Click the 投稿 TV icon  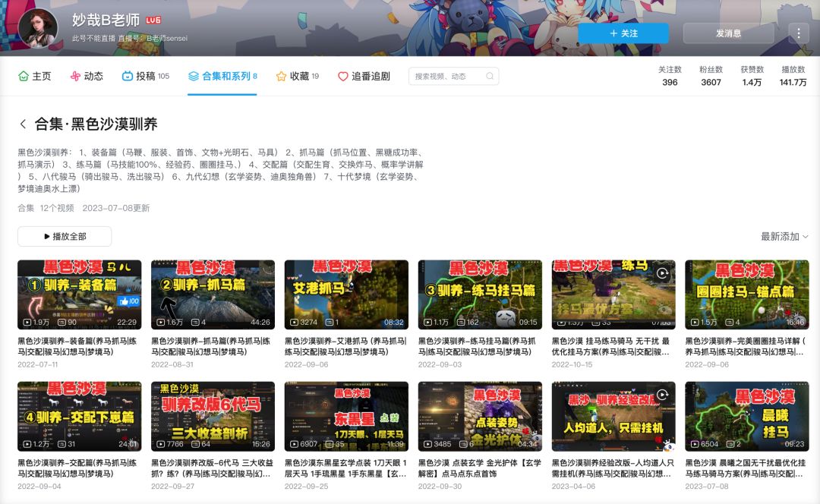tap(127, 77)
